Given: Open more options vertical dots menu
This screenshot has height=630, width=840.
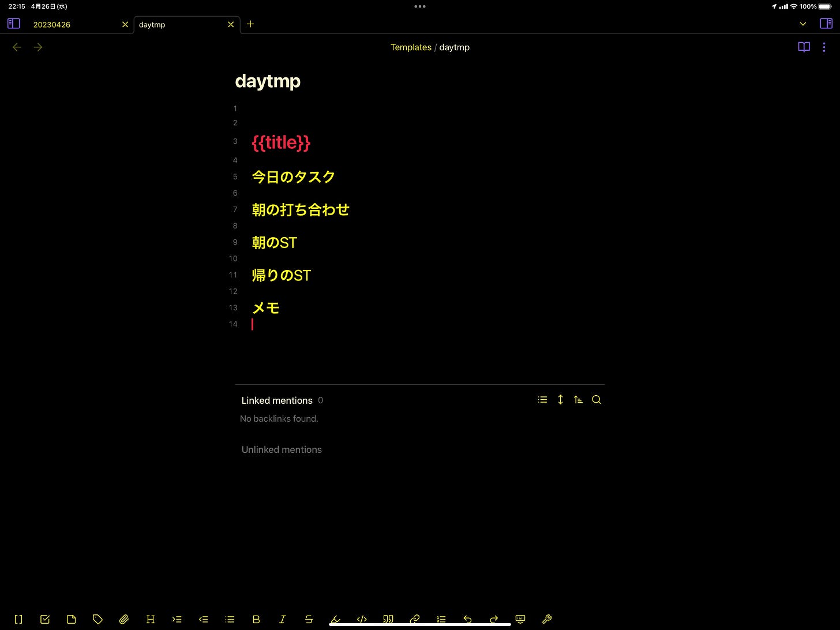Looking at the screenshot, I should coord(824,47).
